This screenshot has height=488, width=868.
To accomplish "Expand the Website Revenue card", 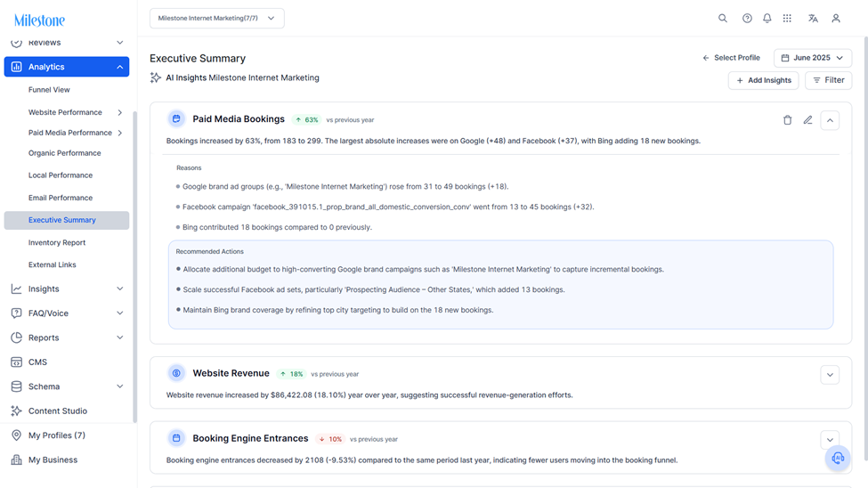I will click(x=830, y=374).
